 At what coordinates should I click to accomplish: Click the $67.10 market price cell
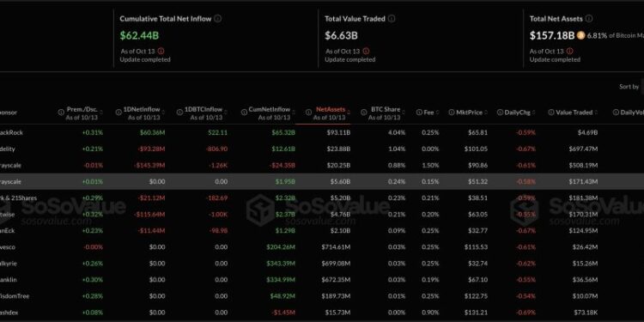click(x=477, y=280)
